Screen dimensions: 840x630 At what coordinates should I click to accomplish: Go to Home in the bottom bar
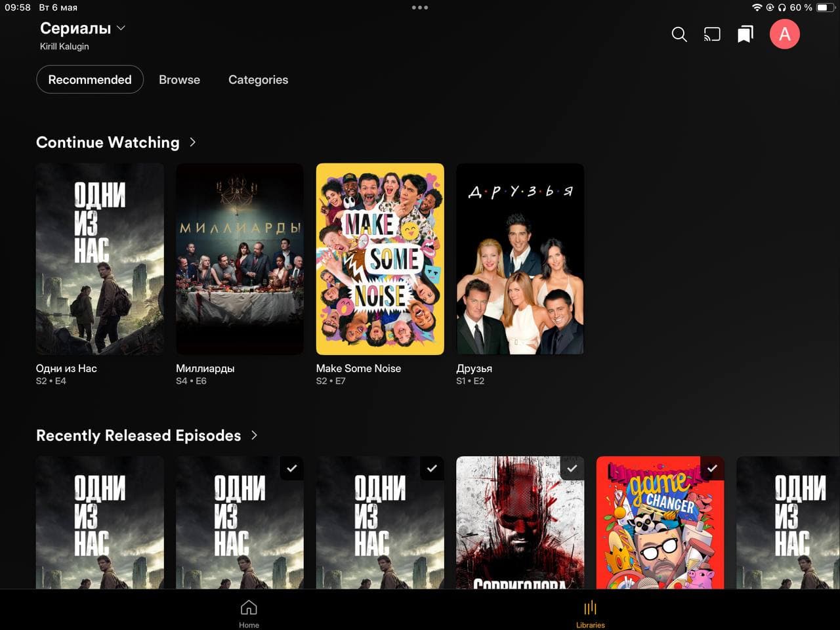249,614
